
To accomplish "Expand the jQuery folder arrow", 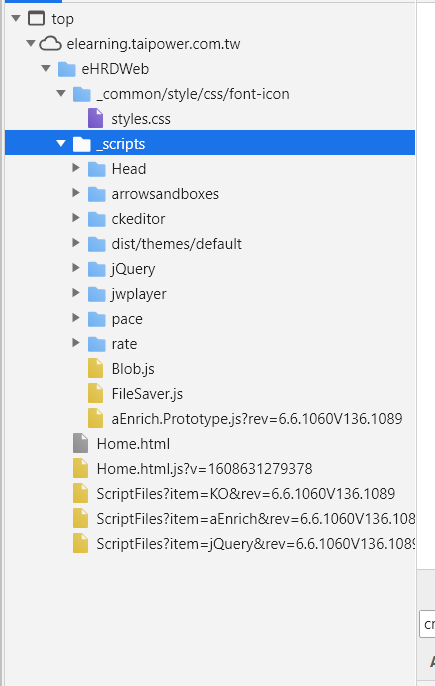I will click(x=76, y=267).
